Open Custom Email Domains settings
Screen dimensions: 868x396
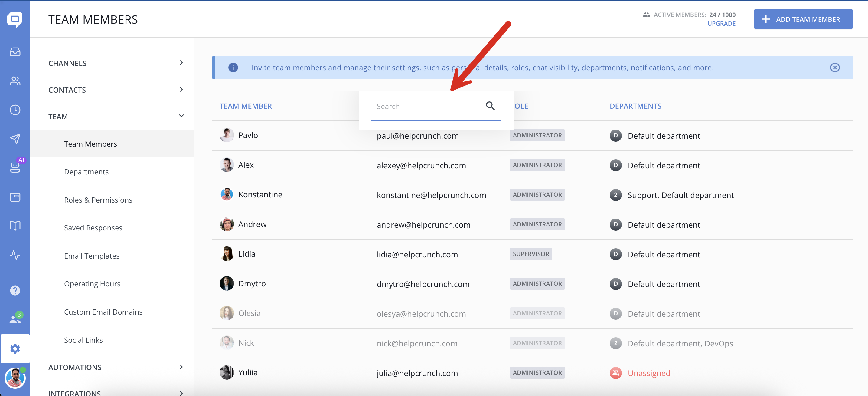[x=103, y=312]
